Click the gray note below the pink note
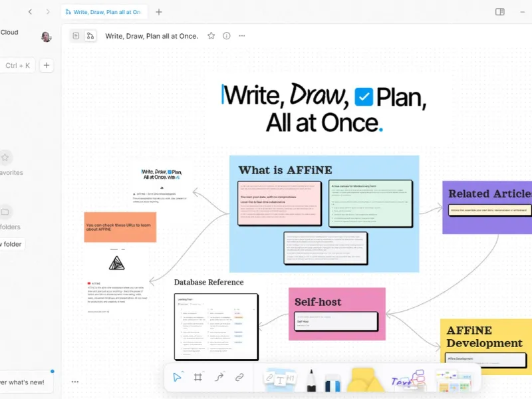 [x=326, y=248]
